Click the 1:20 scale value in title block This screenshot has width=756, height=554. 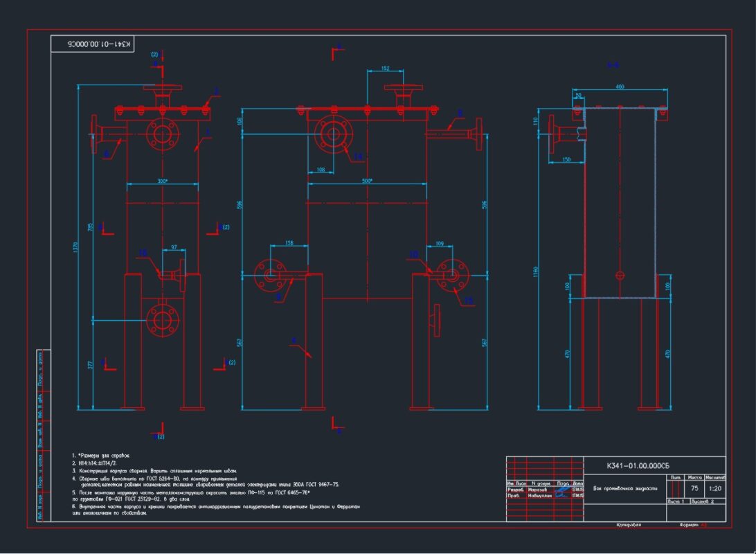(x=715, y=488)
